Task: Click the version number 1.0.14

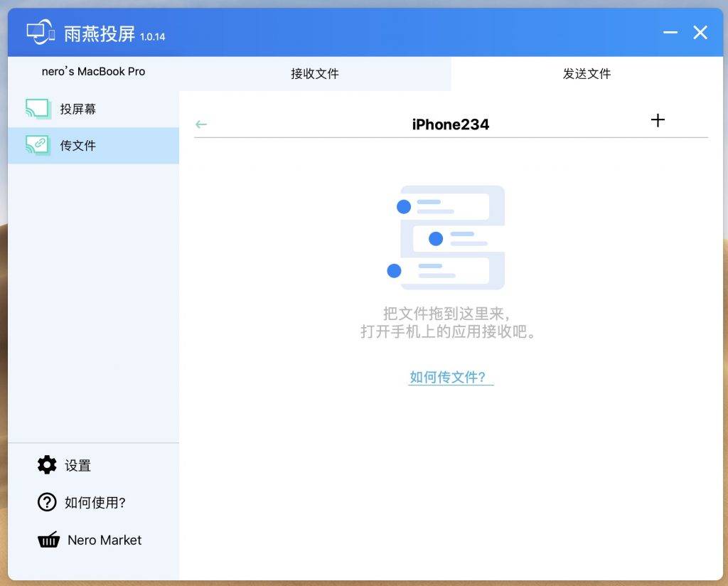Action: point(152,37)
